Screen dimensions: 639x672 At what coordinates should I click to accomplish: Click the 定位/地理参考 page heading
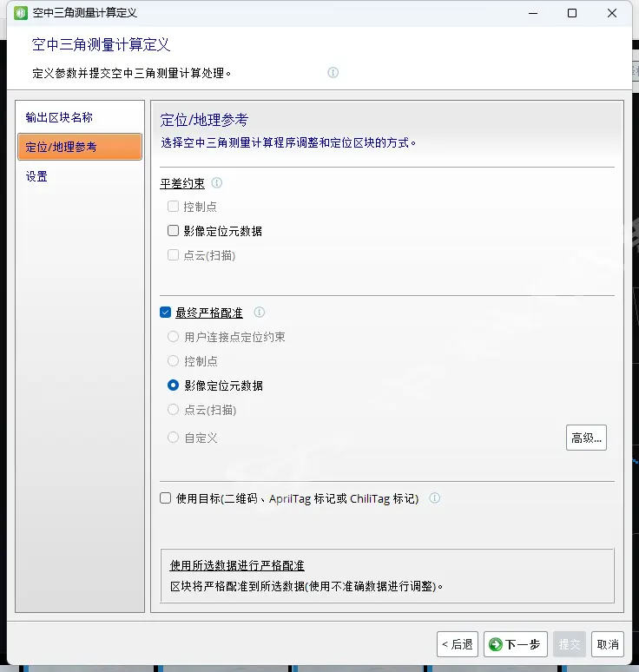(x=204, y=120)
